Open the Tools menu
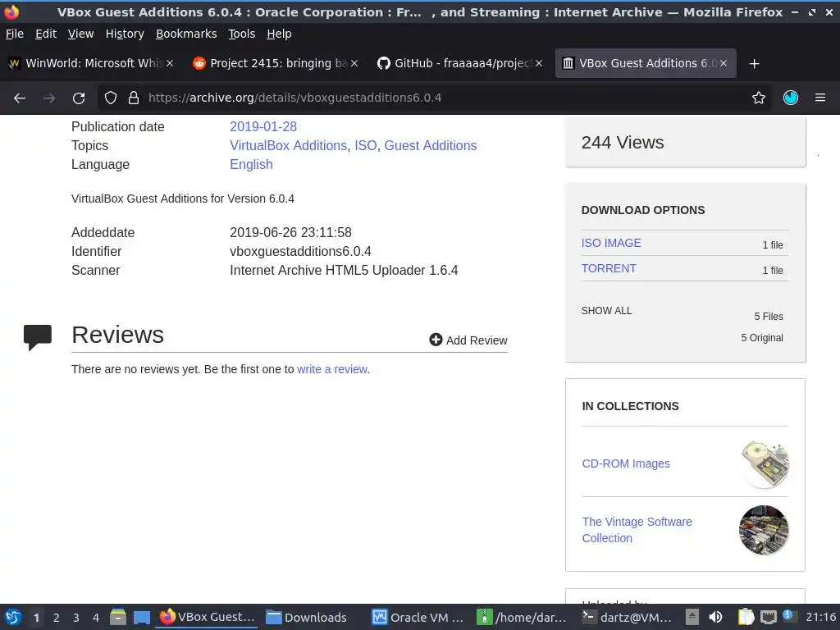Screen dimensions: 840x630 [242, 34]
